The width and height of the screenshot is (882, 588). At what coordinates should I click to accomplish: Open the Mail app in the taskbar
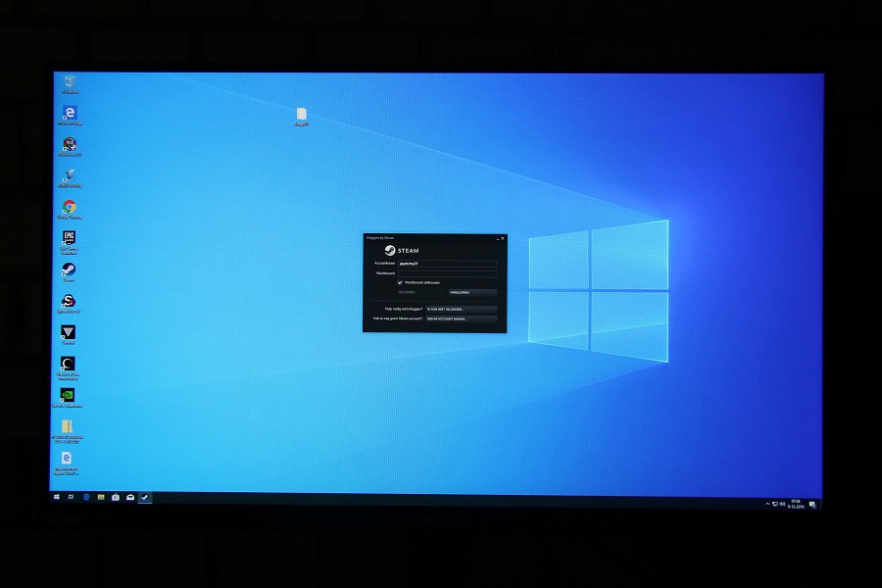point(130,498)
